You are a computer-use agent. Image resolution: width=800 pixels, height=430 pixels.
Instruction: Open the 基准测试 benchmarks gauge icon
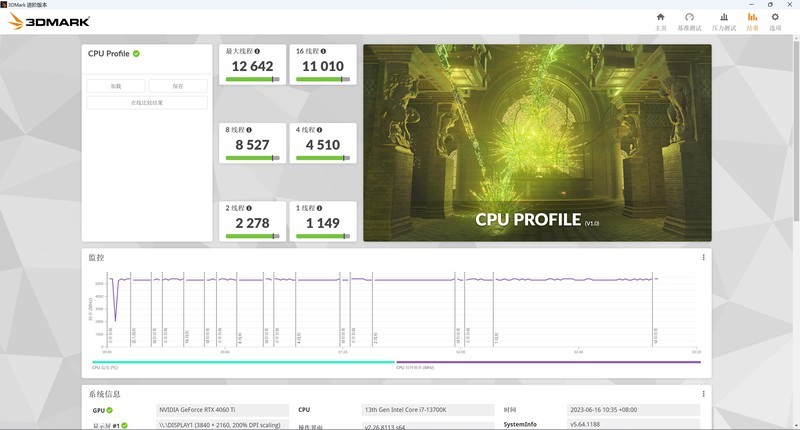pyautogui.click(x=689, y=17)
